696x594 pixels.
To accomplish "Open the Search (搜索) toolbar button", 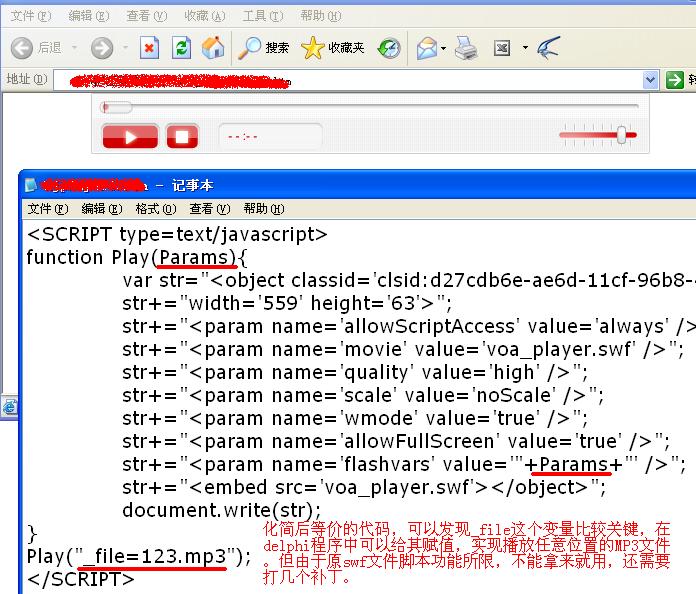I will pyautogui.click(x=265, y=47).
